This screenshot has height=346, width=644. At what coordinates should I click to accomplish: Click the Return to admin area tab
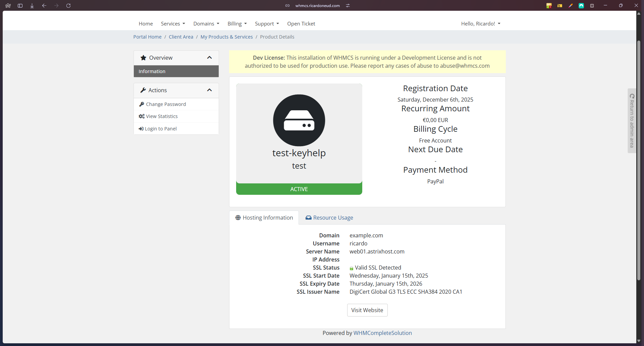(x=632, y=121)
